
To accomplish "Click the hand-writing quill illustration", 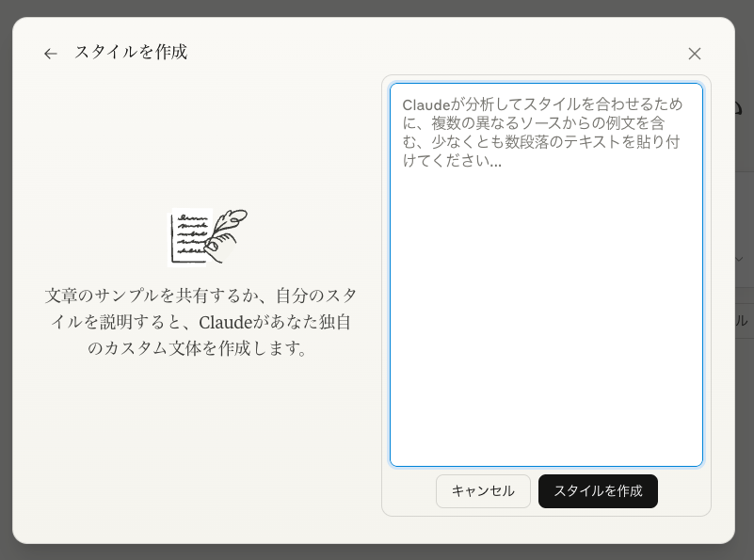I will pyautogui.click(x=207, y=237).
